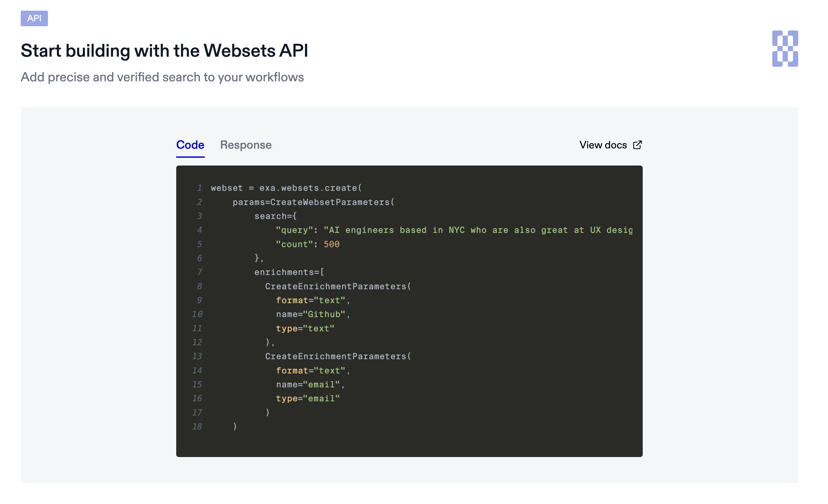Click CreateEnrichmentParameters on line 8
This screenshot has height=504, width=828.
(x=338, y=286)
